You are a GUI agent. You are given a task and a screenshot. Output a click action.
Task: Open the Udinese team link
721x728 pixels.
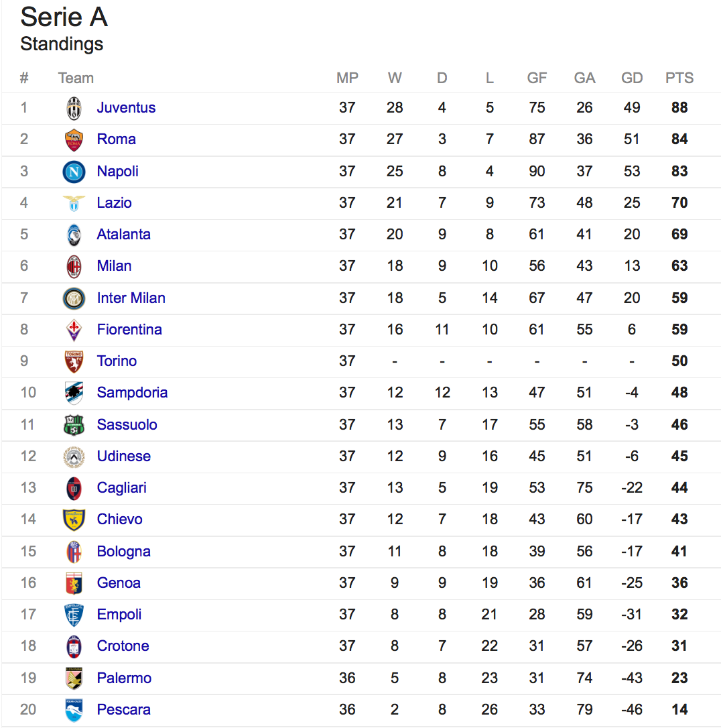(x=123, y=457)
